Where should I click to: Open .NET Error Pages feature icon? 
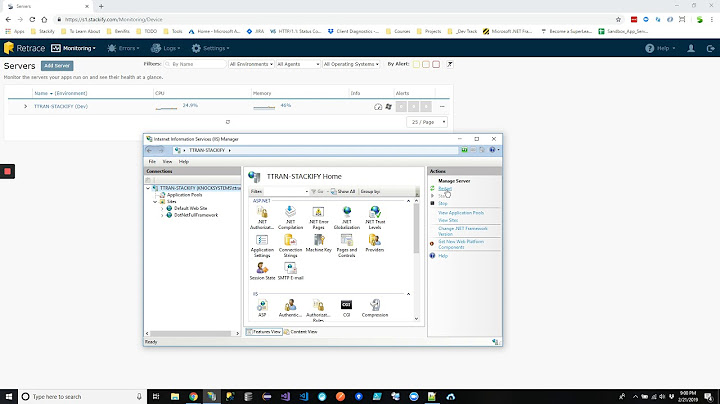(x=318, y=217)
